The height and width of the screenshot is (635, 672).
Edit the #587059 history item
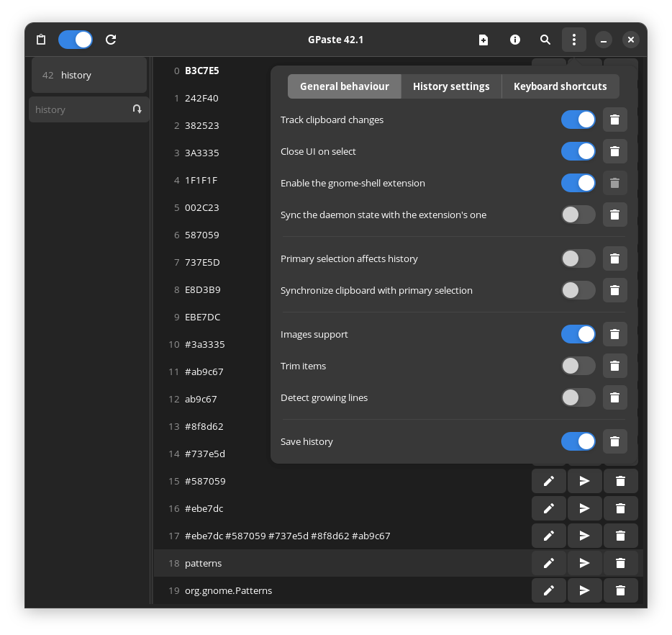(x=549, y=481)
